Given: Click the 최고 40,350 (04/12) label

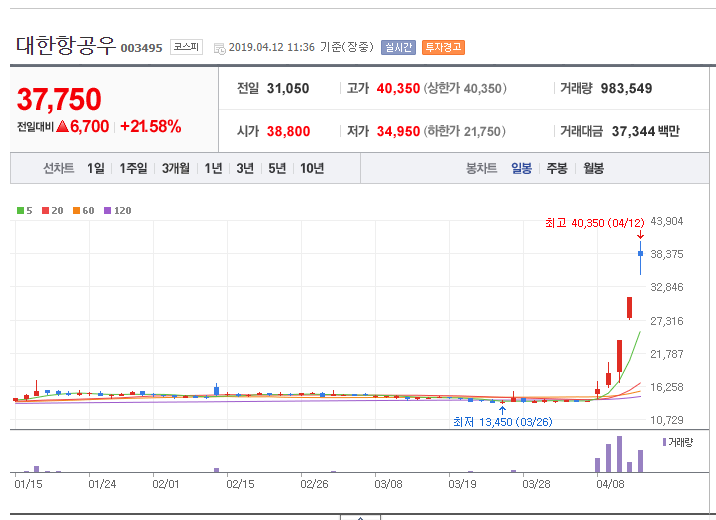Looking at the screenshot, I should 595,223.
